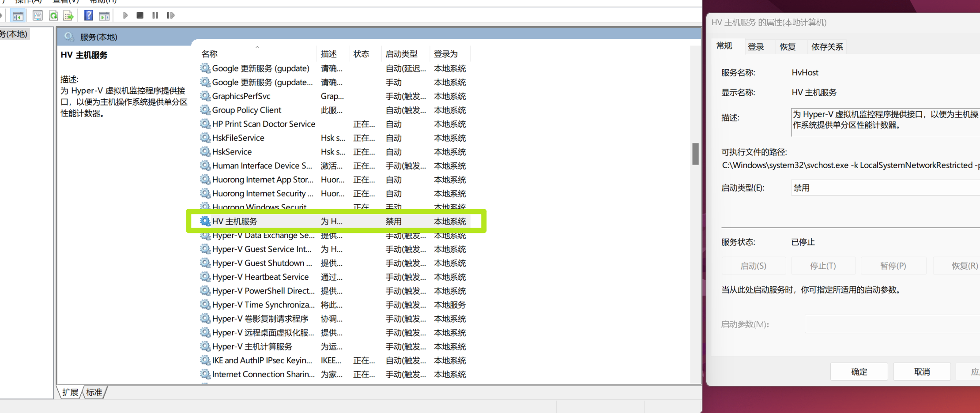Select the Hyper-V Heartbeat Service row

(260, 277)
